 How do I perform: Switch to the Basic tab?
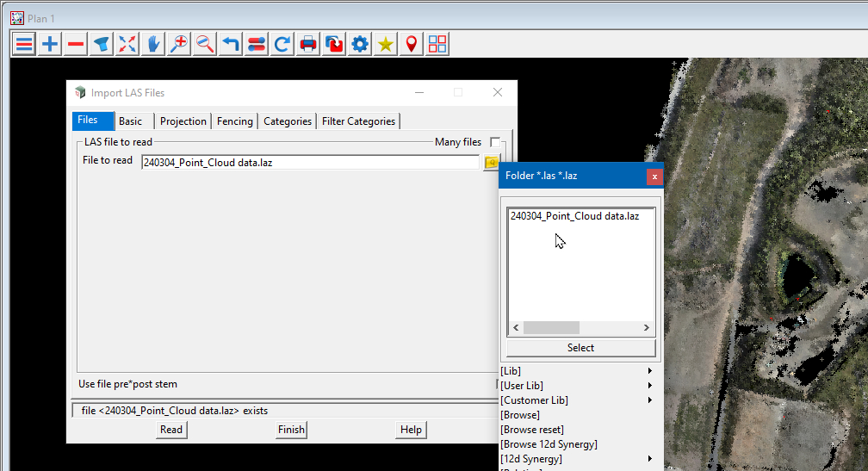coord(131,121)
